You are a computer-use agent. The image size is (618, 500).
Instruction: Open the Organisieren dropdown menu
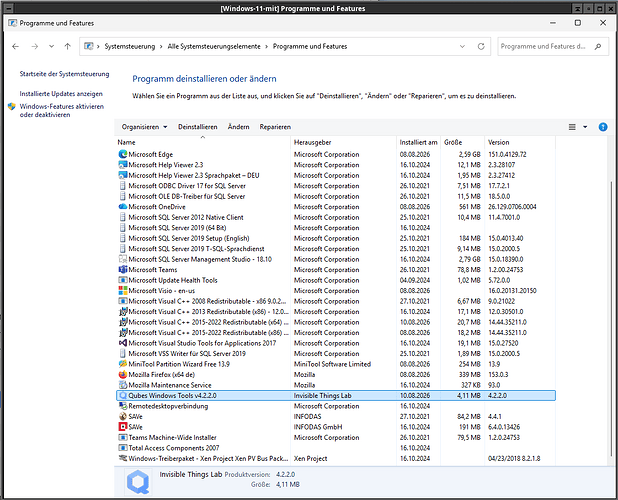[144, 127]
